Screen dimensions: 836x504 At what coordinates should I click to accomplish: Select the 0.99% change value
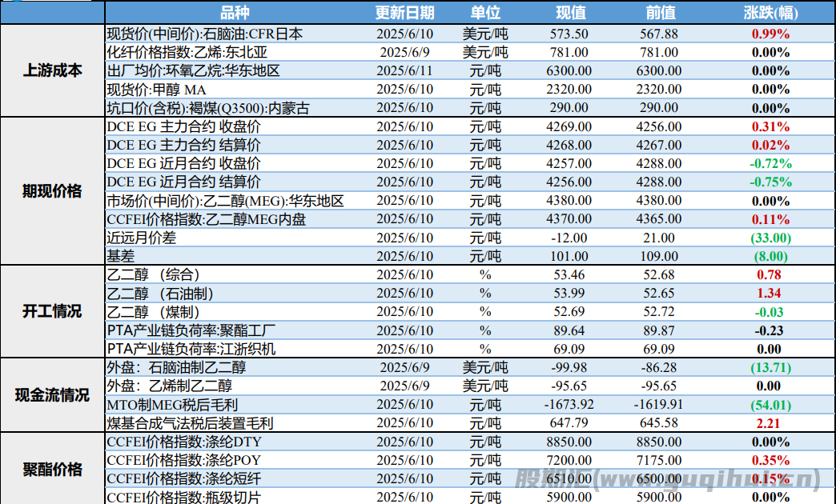coord(770,34)
